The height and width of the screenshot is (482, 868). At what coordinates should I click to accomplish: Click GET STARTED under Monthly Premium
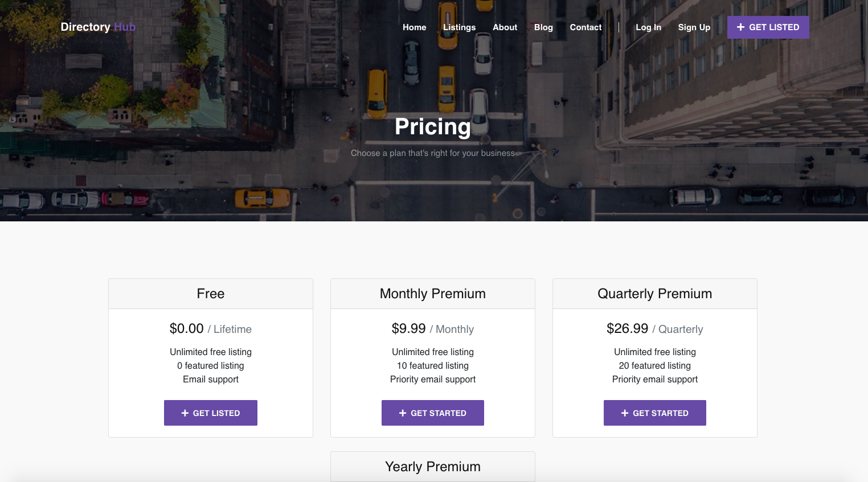pyautogui.click(x=433, y=413)
